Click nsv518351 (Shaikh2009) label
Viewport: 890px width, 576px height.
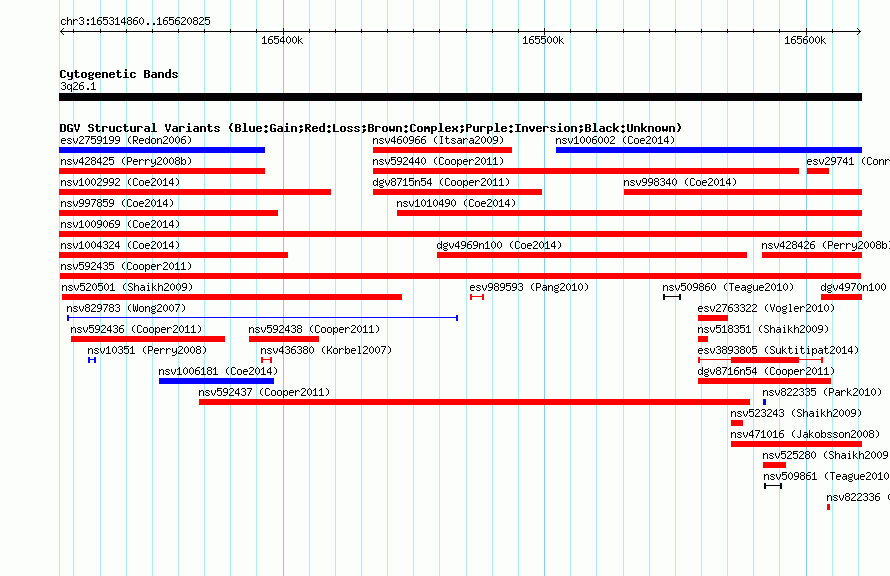pos(763,329)
